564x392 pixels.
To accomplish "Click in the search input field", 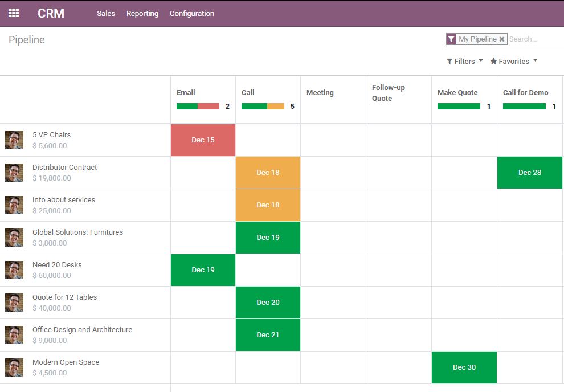I will coord(534,39).
